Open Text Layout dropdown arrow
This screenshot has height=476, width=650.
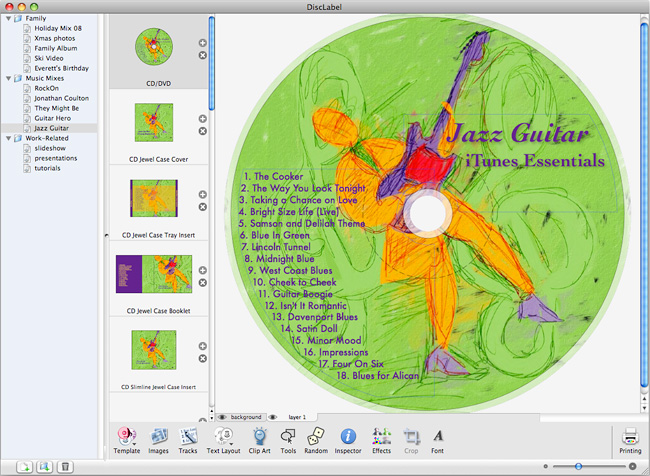point(231,444)
